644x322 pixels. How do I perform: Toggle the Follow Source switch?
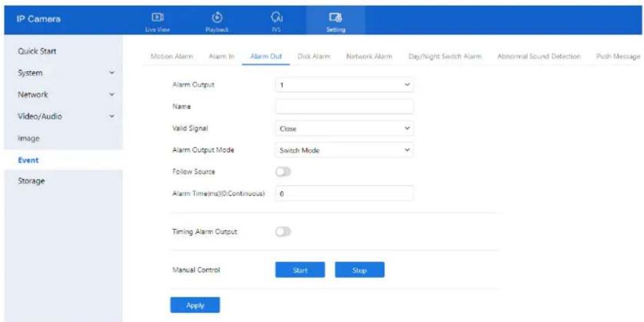point(283,172)
